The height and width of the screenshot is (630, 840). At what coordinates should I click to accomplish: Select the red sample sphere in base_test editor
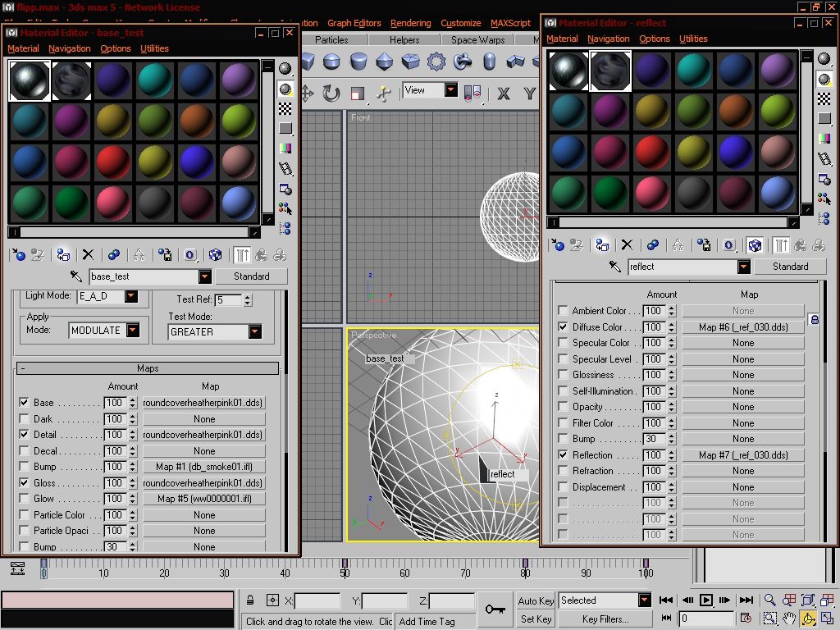pyautogui.click(x=113, y=162)
